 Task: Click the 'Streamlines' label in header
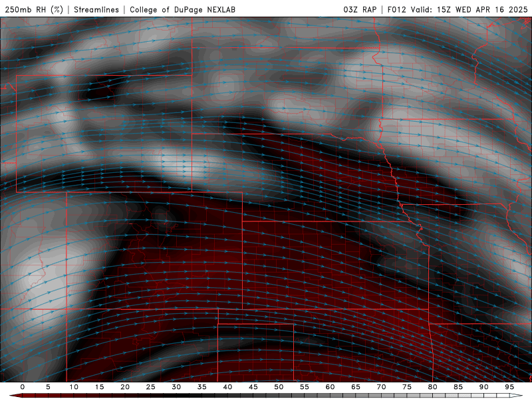pyautogui.click(x=96, y=9)
